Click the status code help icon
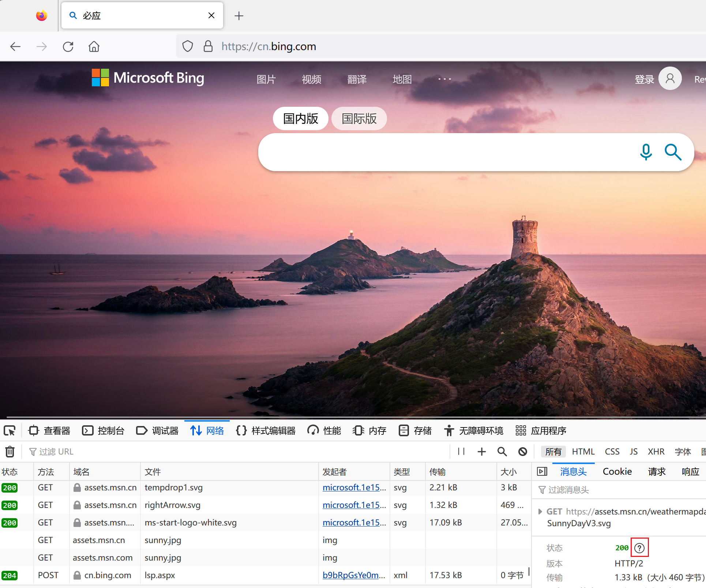The width and height of the screenshot is (706, 588). pos(639,548)
